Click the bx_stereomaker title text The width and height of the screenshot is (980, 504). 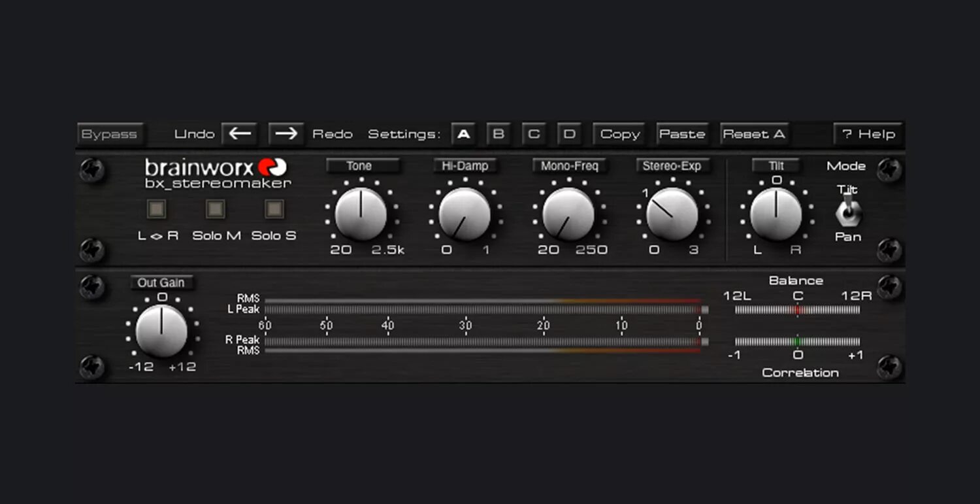[218, 184]
